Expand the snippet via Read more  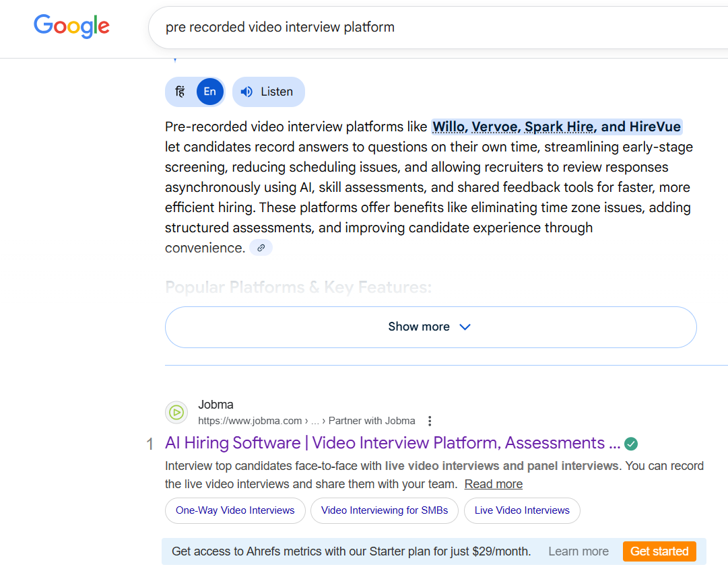(493, 483)
